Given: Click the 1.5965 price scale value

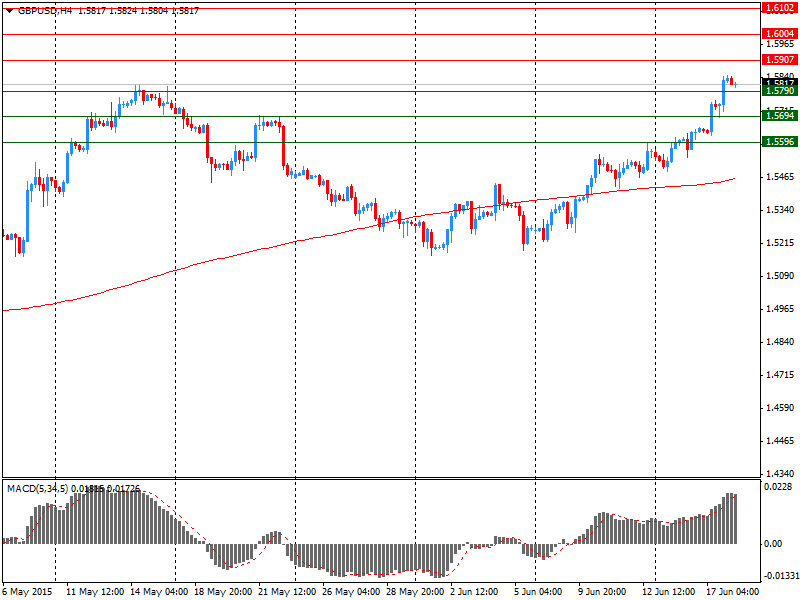Looking at the screenshot, I should [780, 44].
